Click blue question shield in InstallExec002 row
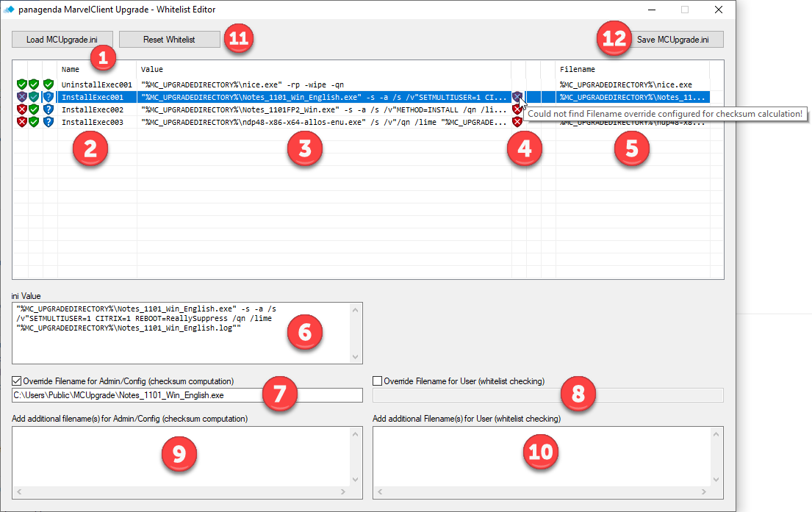This screenshot has height=512, width=812. point(48,109)
